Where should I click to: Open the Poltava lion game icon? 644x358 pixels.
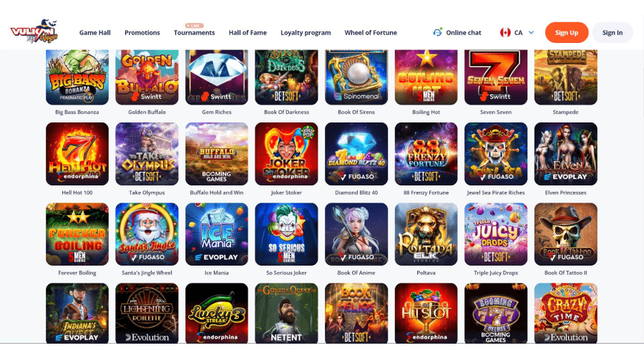426,234
